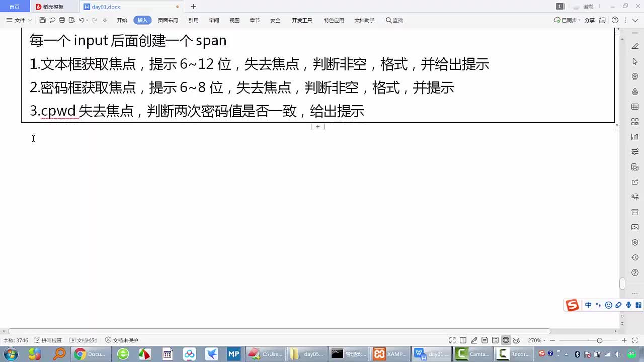Toggle web layout view globe icon

(x=506, y=340)
